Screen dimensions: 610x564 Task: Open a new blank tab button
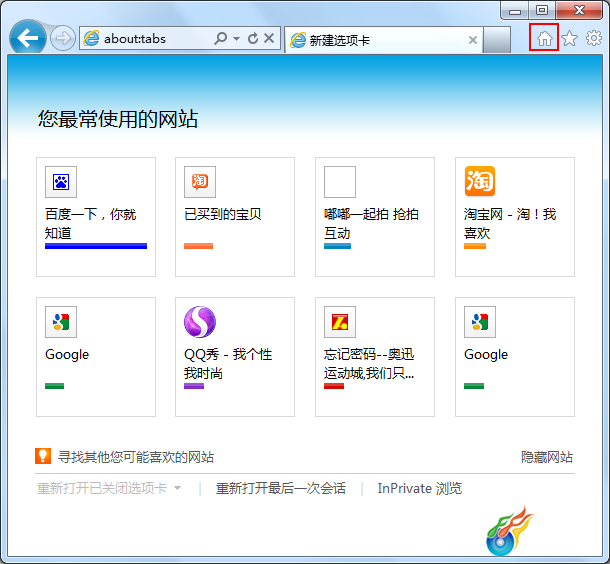coord(497,40)
